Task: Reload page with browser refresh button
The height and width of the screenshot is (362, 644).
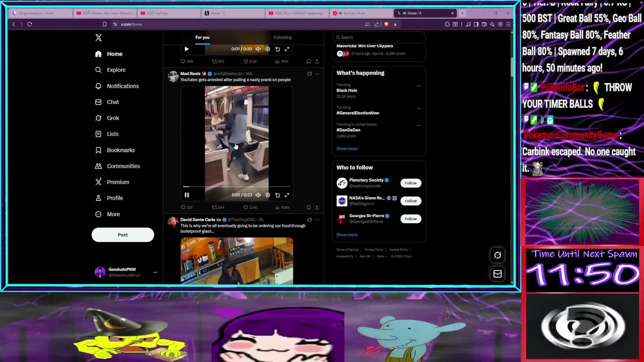Action: (x=30, y=24)
